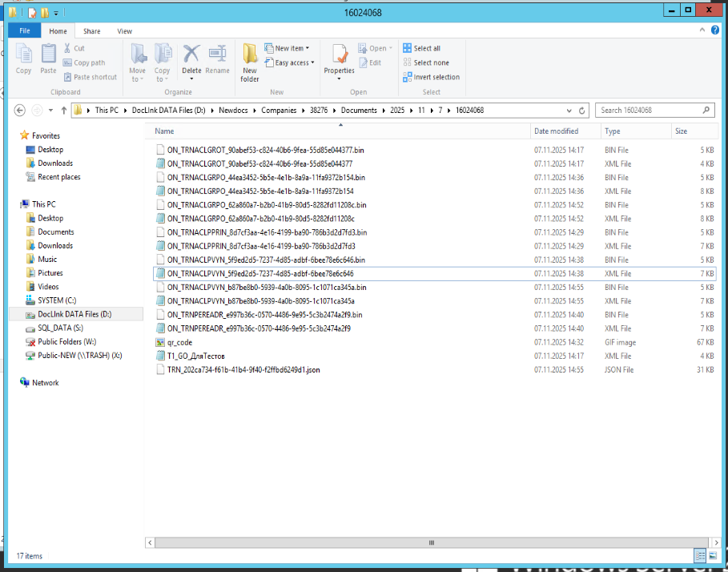Open the customize quick access toolbar dropdown

coord(56,13)
